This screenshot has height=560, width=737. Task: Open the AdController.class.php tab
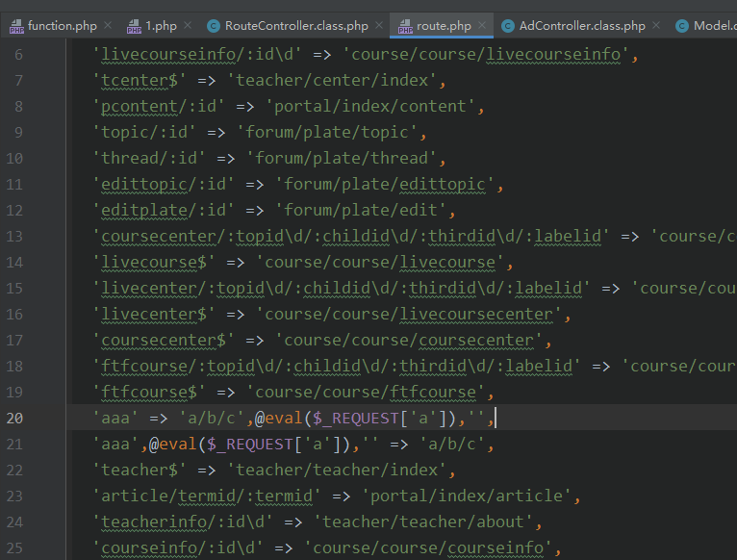[x=582, y=25]
